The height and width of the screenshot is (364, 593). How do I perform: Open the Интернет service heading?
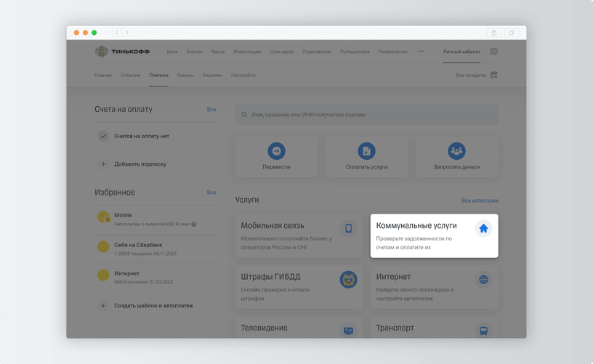point(393,277)
